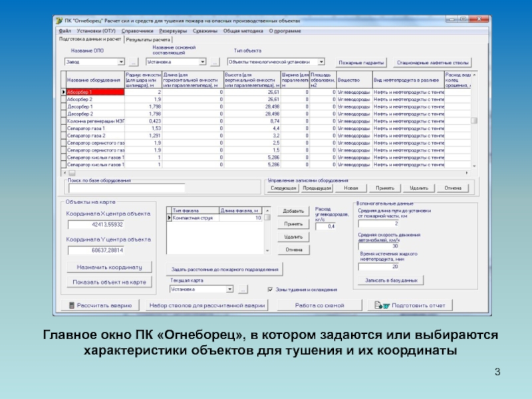532x399 pixels.
Task: Click the Подготовить отчет button
Action: pyautogui.click(x=410, y=305)
